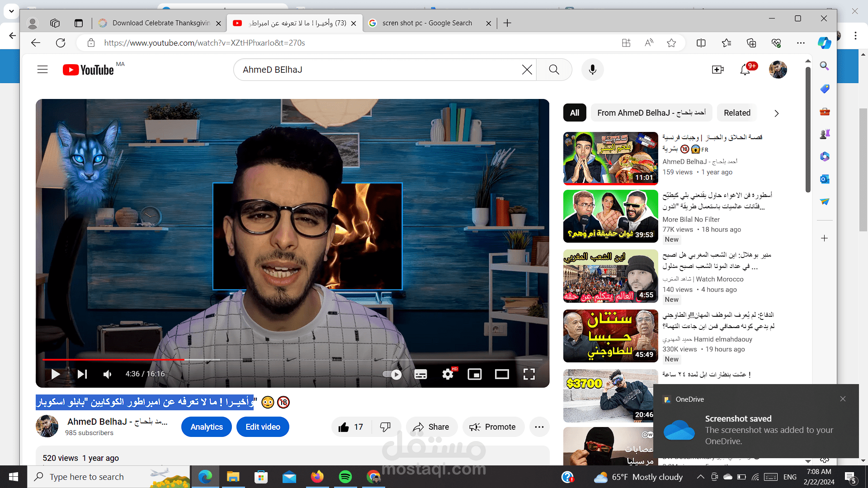Open Outlook in the Edge sidebar

[x=825, y=179]
